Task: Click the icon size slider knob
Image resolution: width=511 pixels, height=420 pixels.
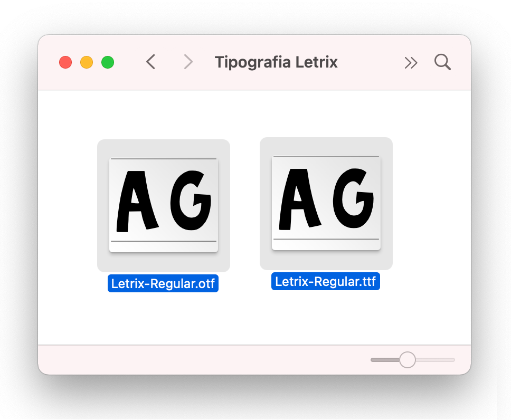Action: pyautogui.click(x=407, y=360)
